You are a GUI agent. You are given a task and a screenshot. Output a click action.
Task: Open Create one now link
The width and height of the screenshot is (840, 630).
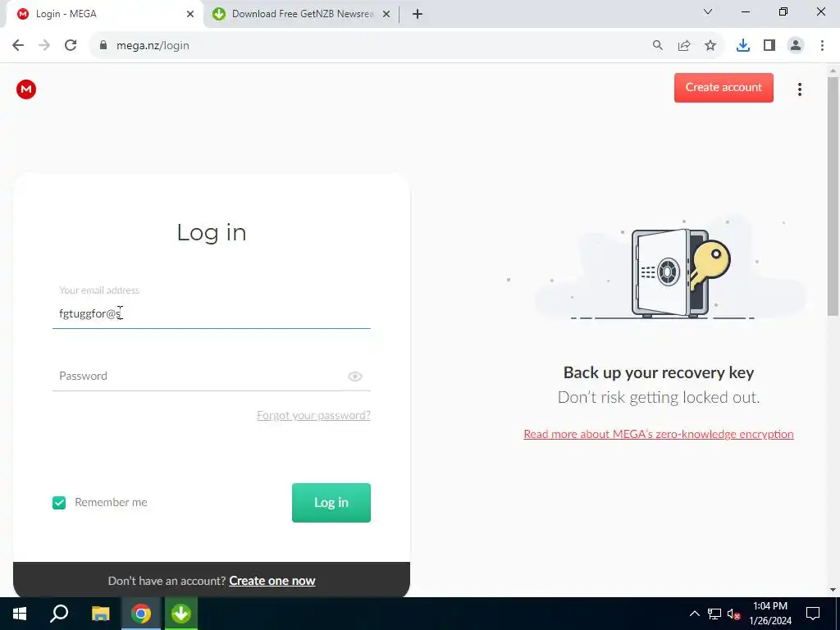click(272, 581)
